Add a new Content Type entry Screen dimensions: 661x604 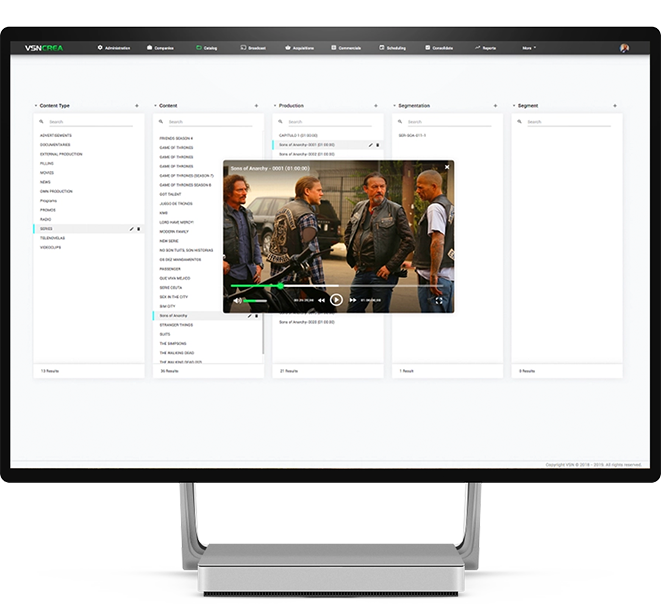tap(137, 106)
